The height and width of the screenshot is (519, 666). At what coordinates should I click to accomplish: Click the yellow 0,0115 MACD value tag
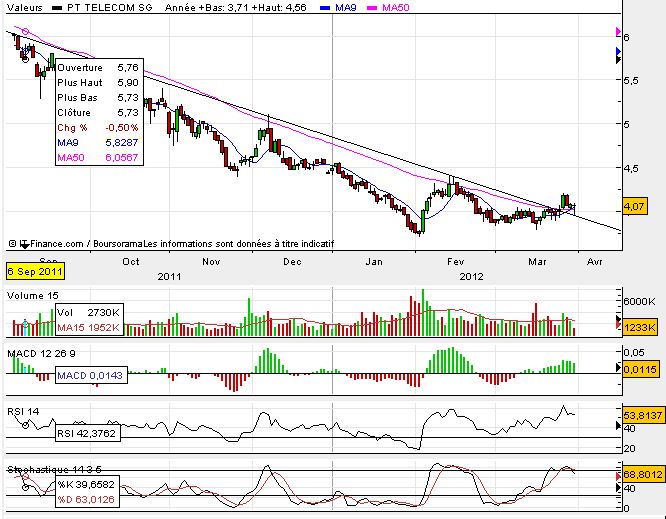point(640,370)
